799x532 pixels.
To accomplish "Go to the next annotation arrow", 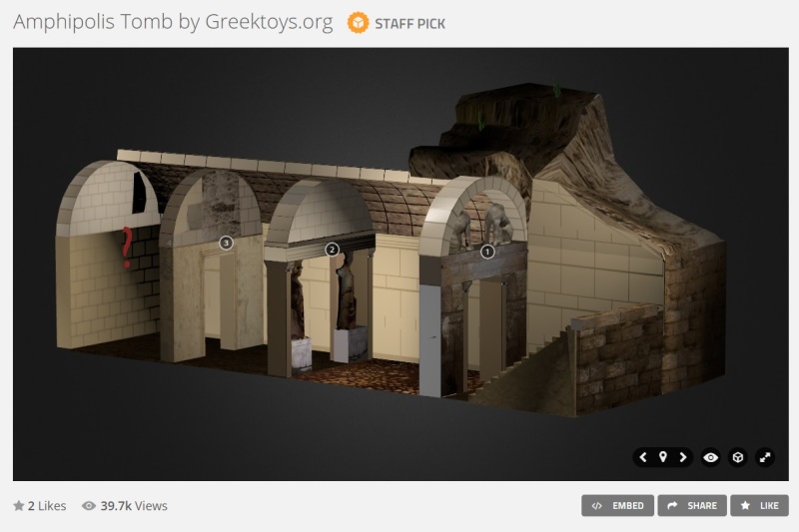I will [683, 457].
